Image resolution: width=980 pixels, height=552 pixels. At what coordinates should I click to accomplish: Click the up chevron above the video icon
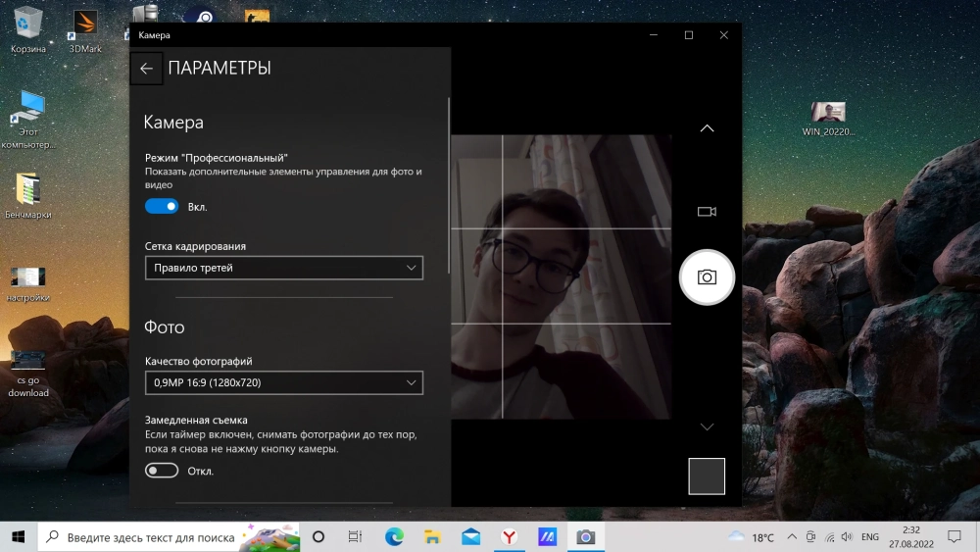(707, 128)
